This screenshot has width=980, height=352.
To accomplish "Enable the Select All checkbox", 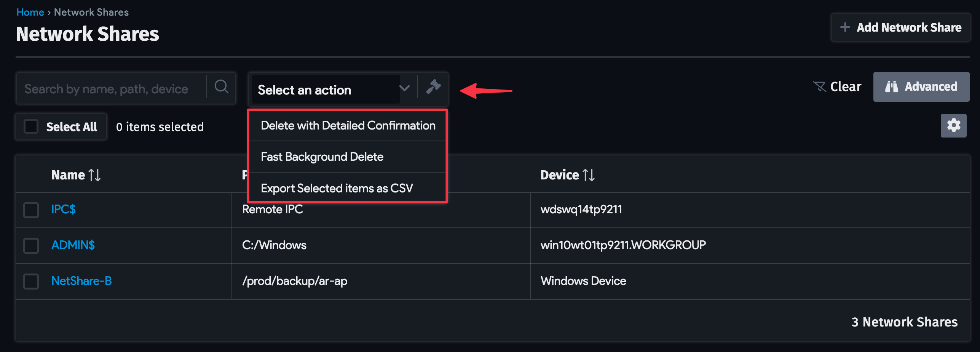I will (x=31, y=126).
